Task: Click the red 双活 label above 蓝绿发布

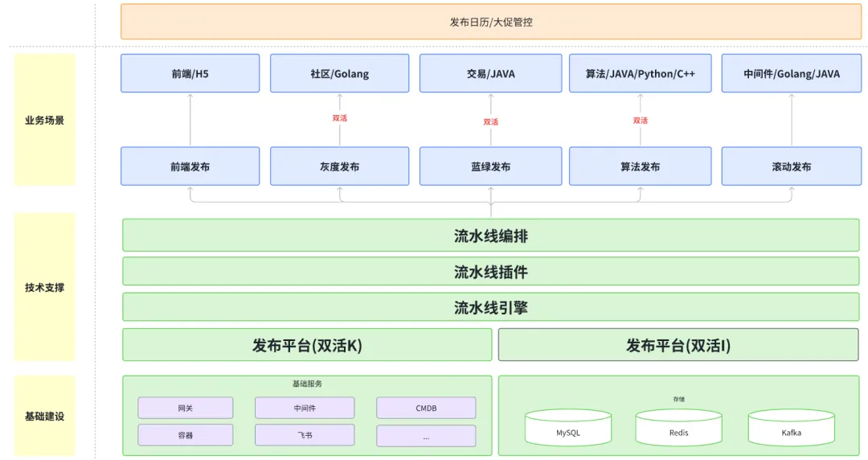Action: [490, 121]
